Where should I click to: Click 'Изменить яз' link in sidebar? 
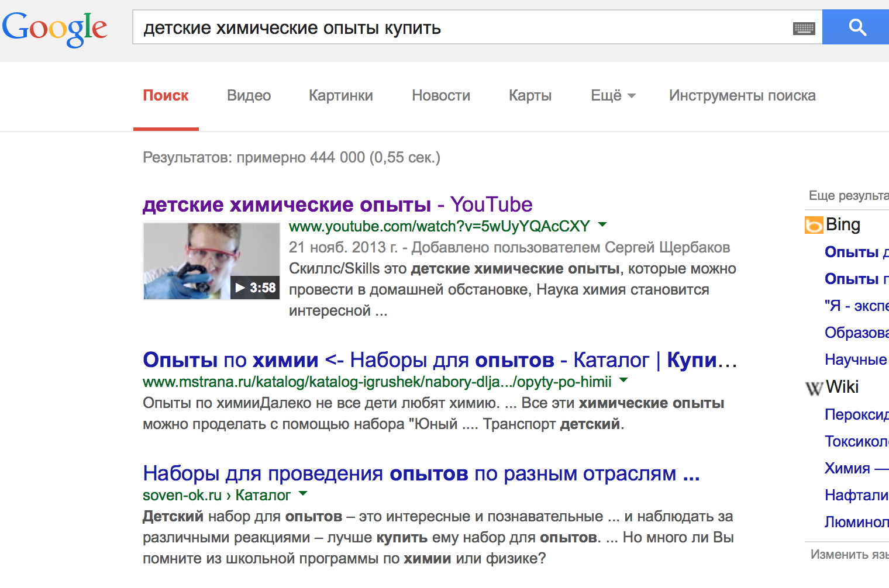[849, 555]
